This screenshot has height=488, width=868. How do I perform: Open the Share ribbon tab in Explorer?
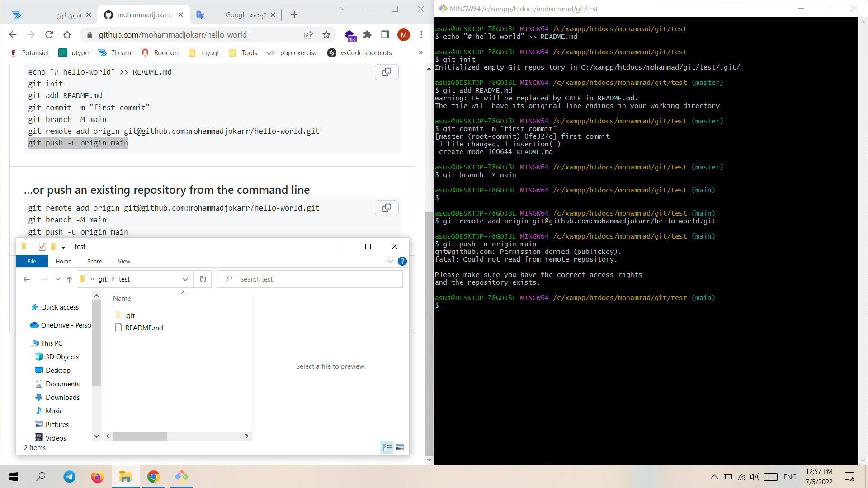pyautogui.click(x=94, y=261)
